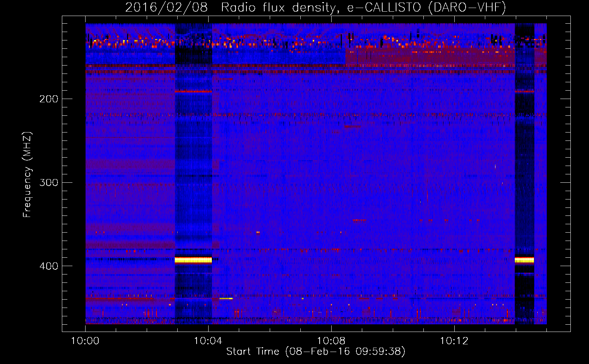Click the date '2016/02/08' in the title

pos(166,8)
